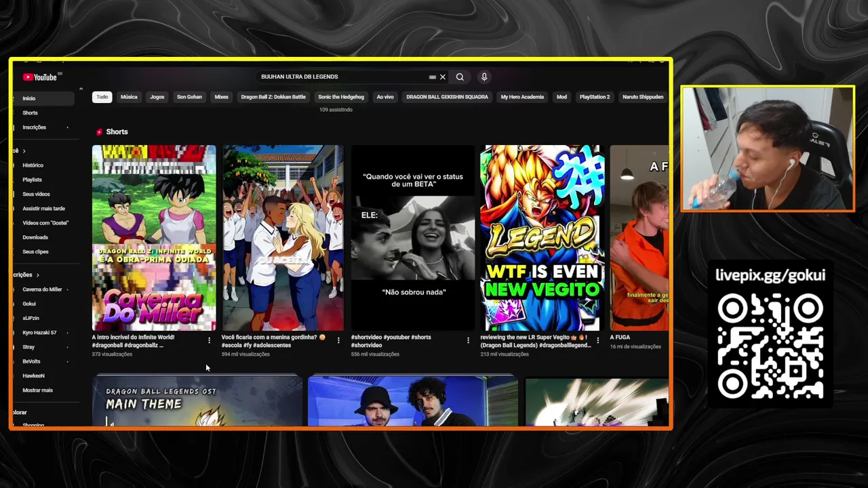Select the Música filter chip
Viewport: 868px width, 488px height.
129,97
